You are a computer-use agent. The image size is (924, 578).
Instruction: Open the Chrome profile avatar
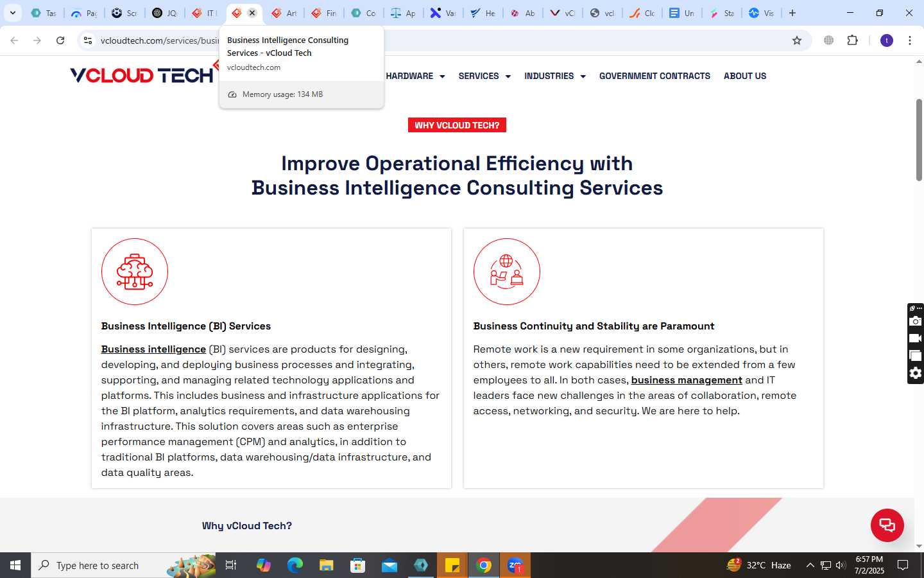click(x=887, y=40)
